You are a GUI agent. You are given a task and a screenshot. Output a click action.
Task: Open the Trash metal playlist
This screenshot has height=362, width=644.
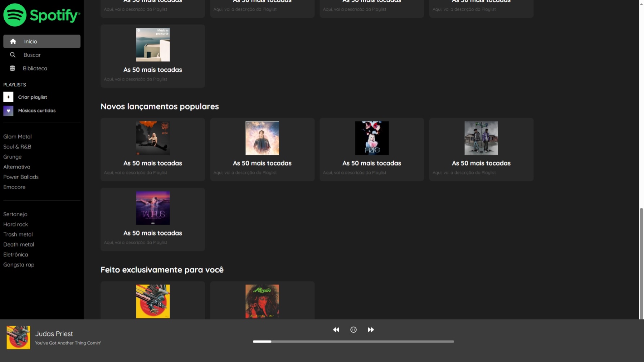coord(18,234)
